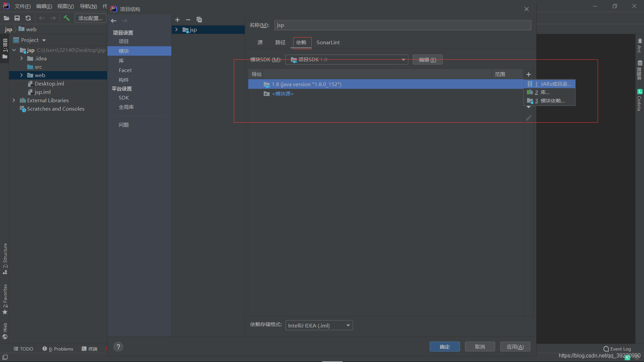This screenshot has width=644, height=362.
Task: Switch to the SonarLint tab
Action: point(328,43)
